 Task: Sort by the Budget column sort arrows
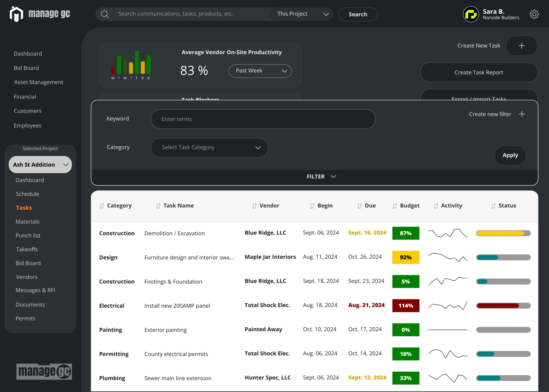click(395, 205)
